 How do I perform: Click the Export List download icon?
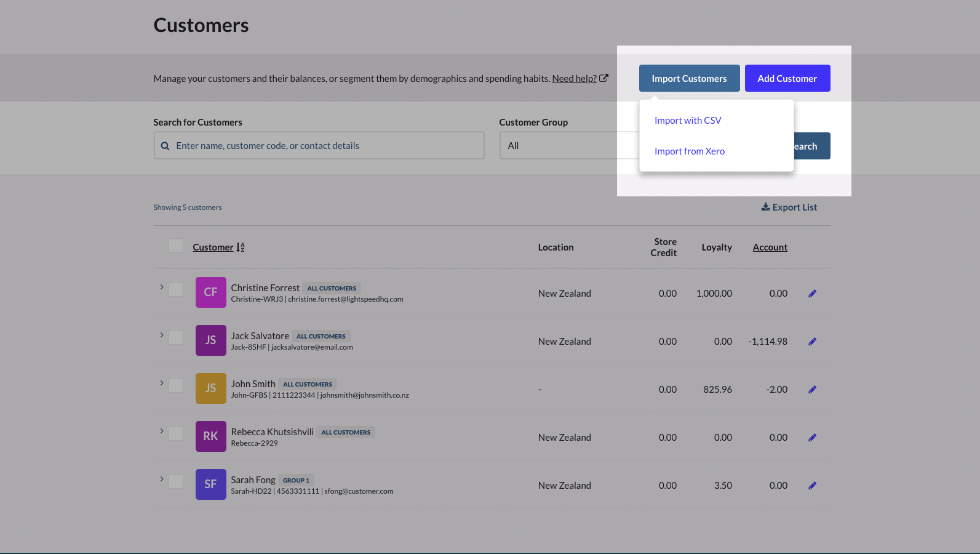tap(765, 207)
